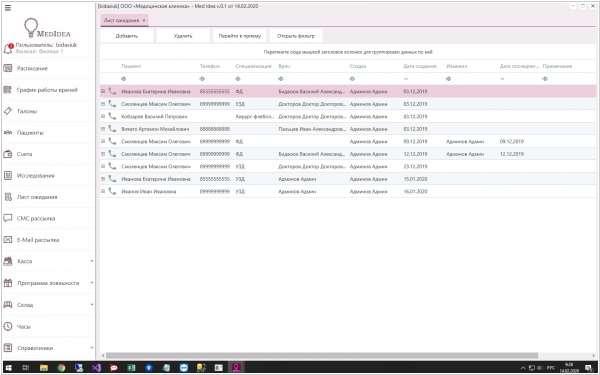
Task: Sort by the Пациент column header
Action: click(131, 66)
